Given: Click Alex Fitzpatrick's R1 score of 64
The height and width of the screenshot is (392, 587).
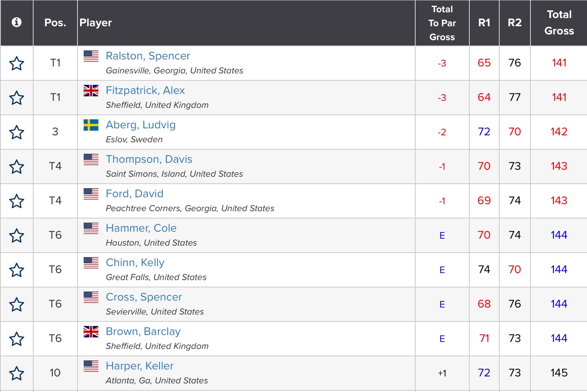Looking at the screenshot, I should [484, 97].
